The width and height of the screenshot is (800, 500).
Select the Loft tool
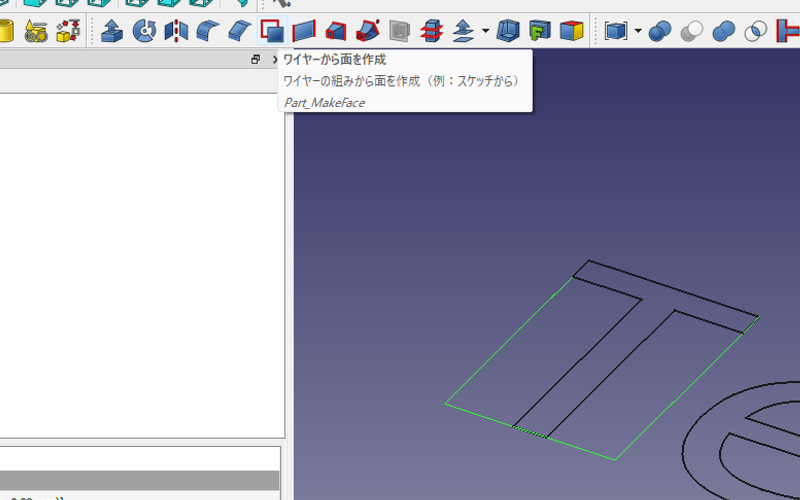[336, 31]
